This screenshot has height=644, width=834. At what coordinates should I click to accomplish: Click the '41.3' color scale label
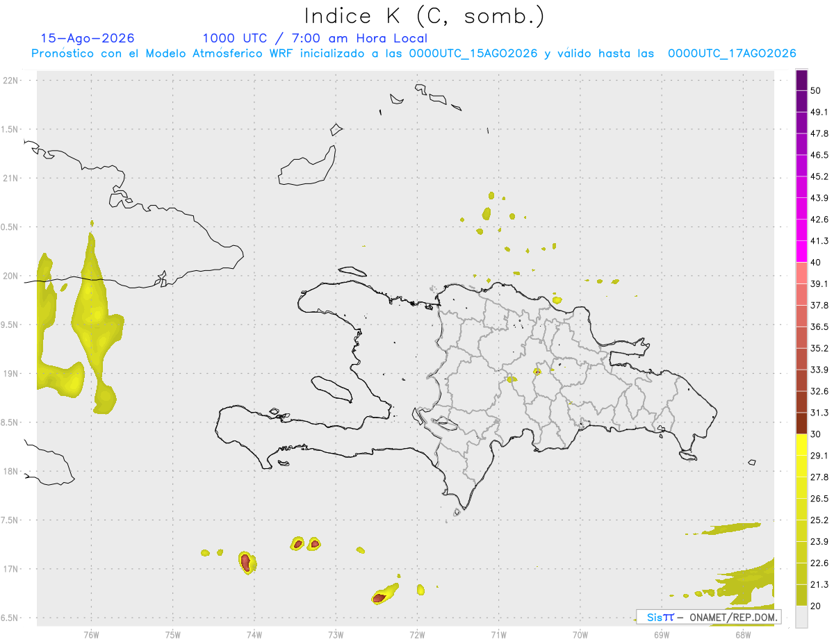[819, 241]
